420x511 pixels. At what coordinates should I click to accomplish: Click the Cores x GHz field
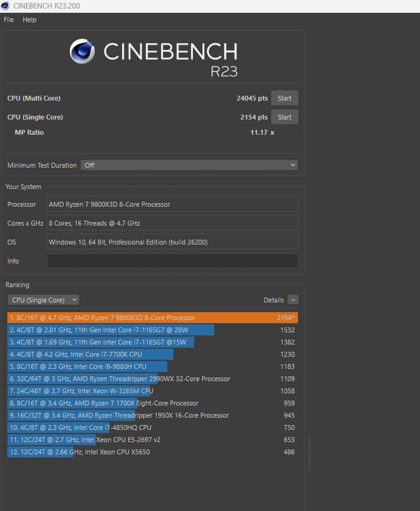click(x=172, y=223)
